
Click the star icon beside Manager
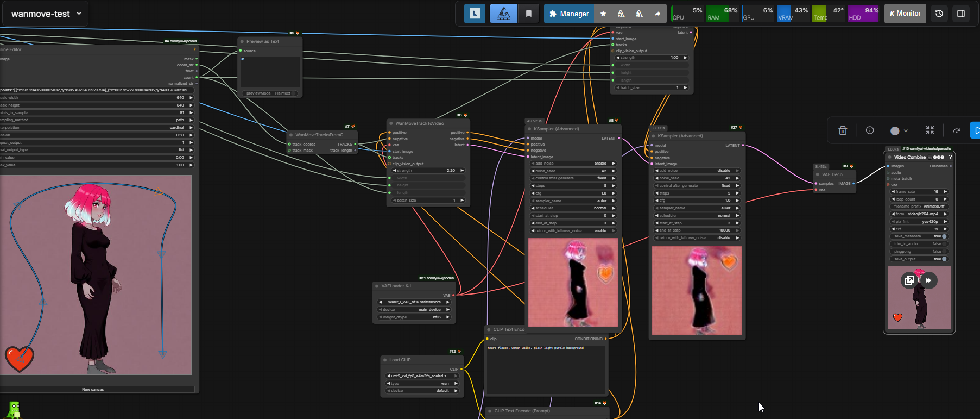pos(603,14)
